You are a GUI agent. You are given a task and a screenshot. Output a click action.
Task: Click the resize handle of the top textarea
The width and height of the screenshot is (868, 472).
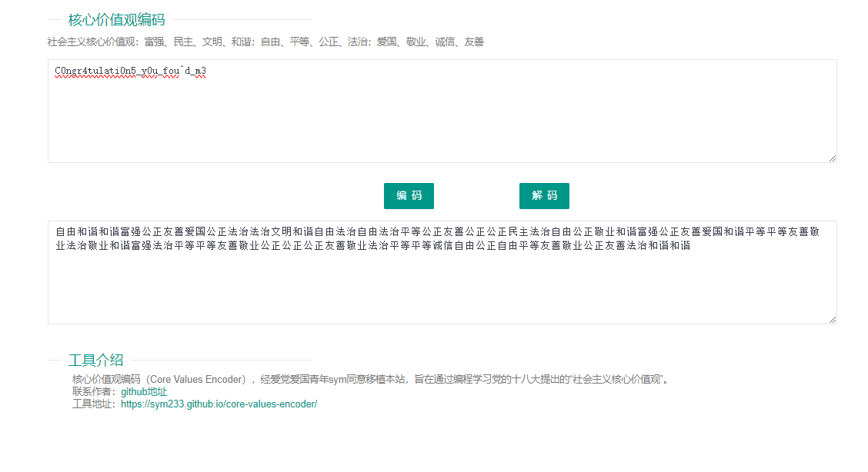pos(833,158)
